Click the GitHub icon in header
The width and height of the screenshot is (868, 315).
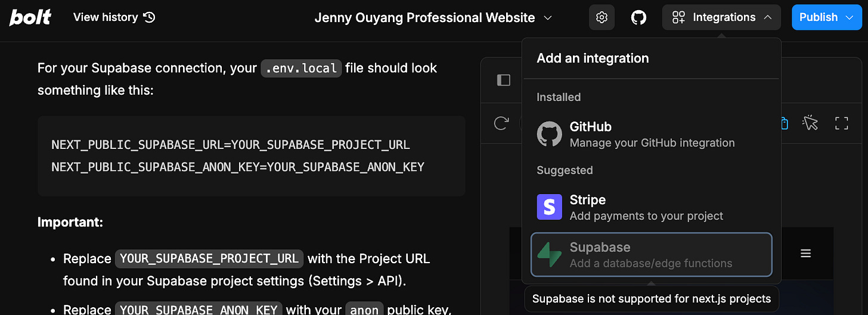638,18
